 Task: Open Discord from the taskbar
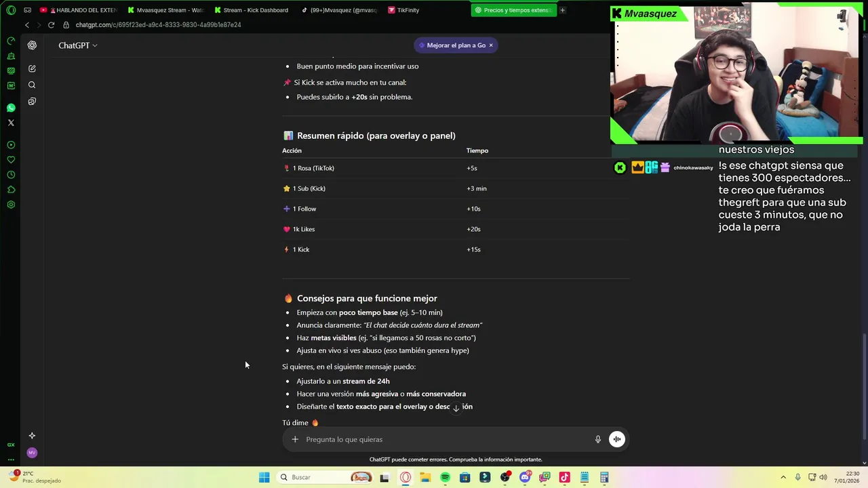(525, 477)
